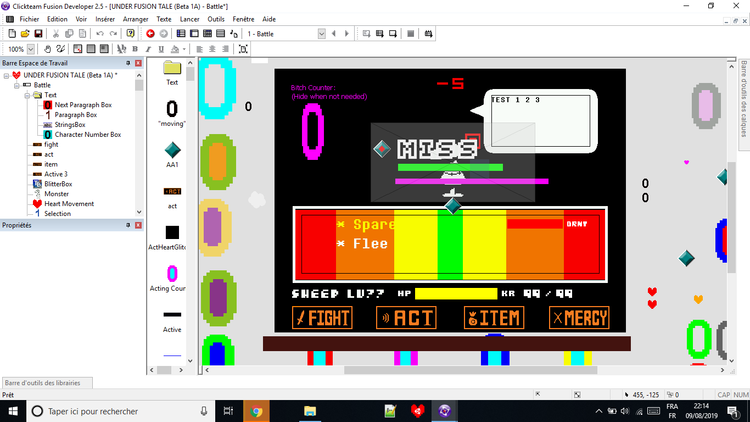Screen dimensions: 750x422
Task: Pin the Propriétés panel
Action: coord(128,225)
